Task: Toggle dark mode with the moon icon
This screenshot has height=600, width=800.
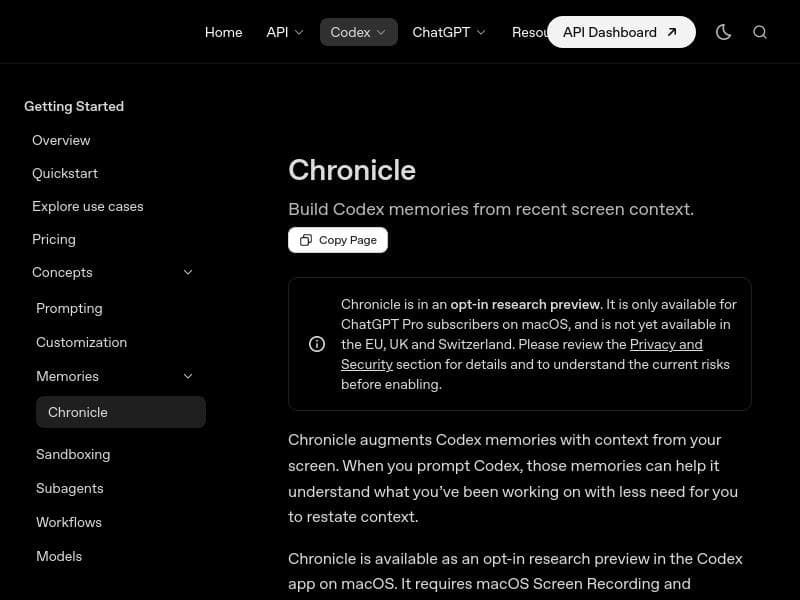Action: pyautogui.click(x=723, y=32)
